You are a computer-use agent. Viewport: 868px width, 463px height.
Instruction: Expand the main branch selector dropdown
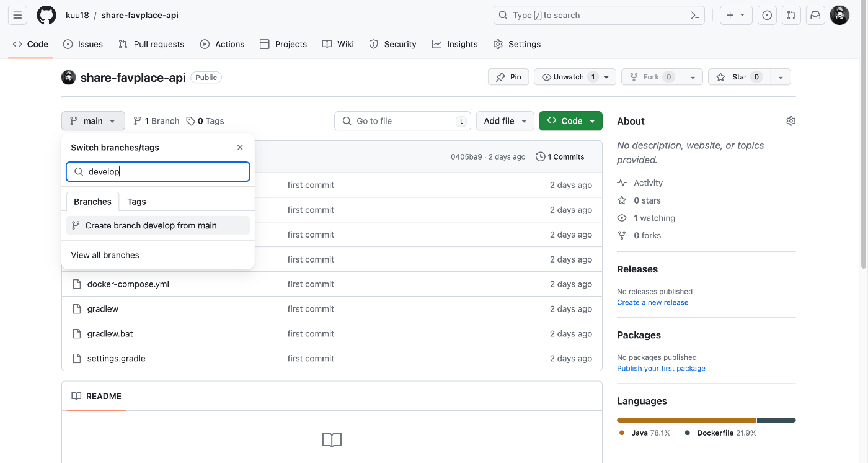pos(93,121)
